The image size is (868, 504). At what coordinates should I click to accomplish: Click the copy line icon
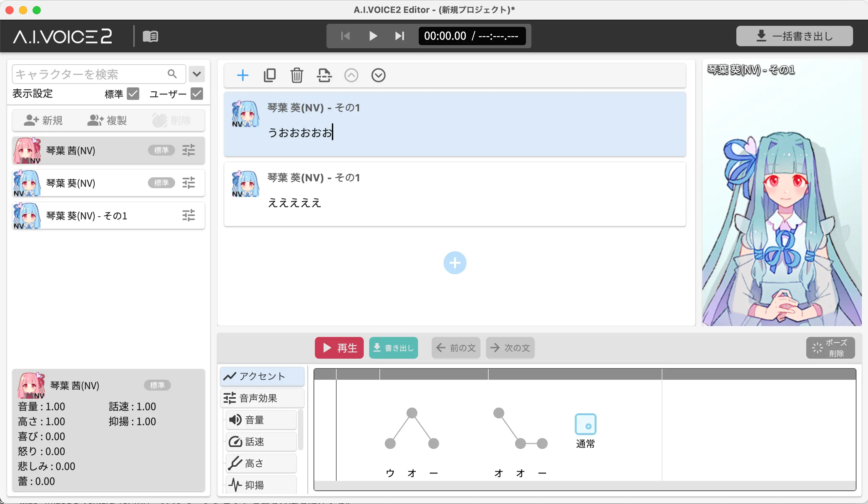click(x=270, y=75)
